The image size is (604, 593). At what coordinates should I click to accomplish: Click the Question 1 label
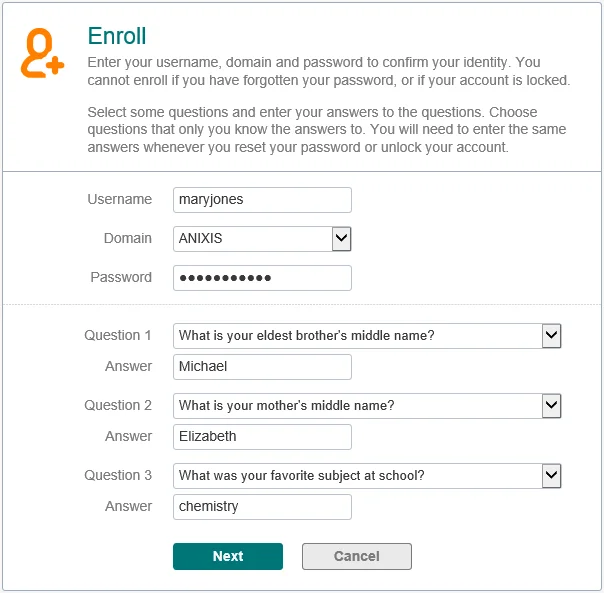pyautogui.click(x=118, y=335)
